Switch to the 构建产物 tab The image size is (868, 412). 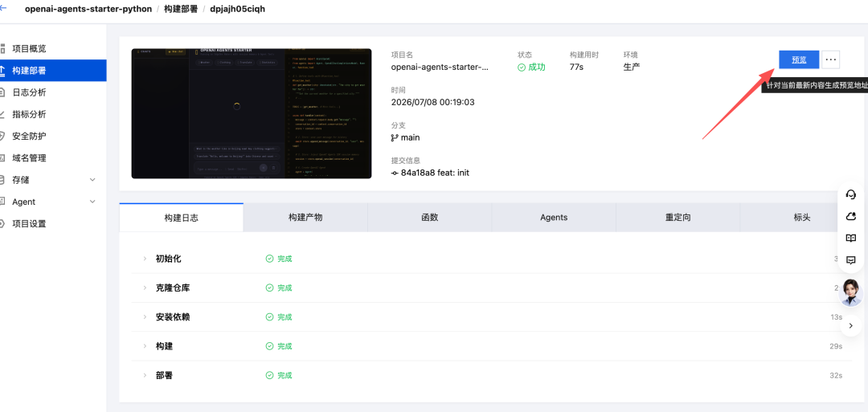pos(305,218)
